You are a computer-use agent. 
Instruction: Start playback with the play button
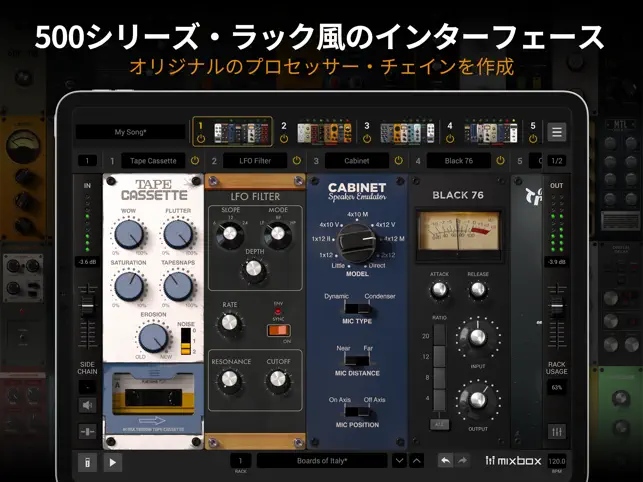point(112,462)
